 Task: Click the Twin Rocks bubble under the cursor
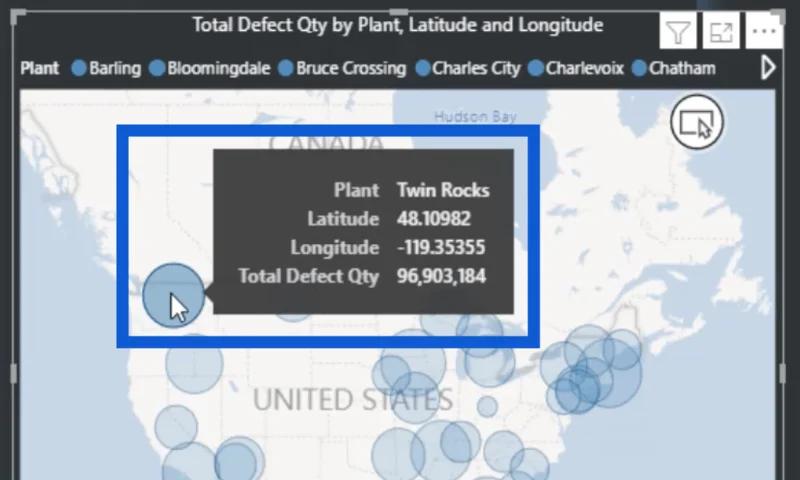pyautogui.click(x=173, y=295)
